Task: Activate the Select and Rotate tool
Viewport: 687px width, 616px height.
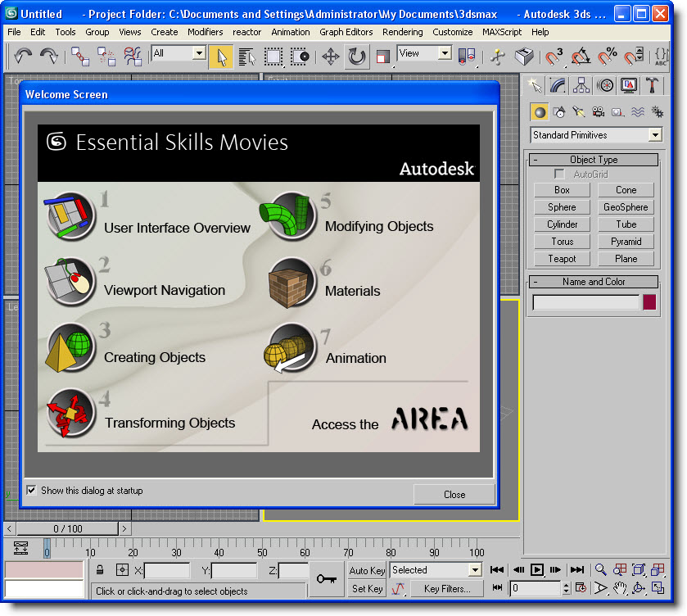Action: (x=357, y=56)
